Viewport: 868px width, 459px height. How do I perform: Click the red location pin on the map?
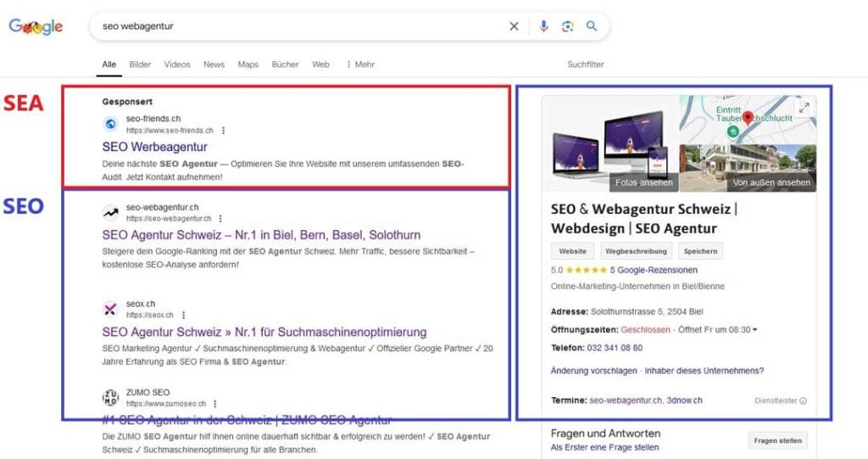pyautogui.click(x=748, y=118)
